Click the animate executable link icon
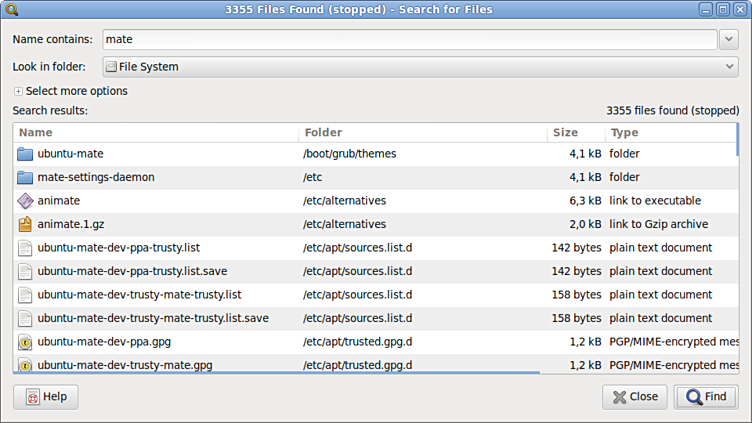This screenshot has height=423, width=752. (x=25, y=201)
